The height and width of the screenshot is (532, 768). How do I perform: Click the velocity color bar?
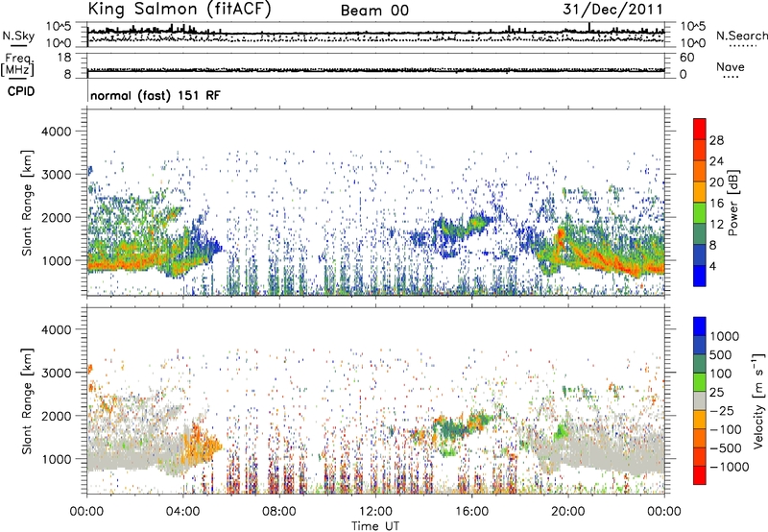pyautogui.click(x=700, y=400)
